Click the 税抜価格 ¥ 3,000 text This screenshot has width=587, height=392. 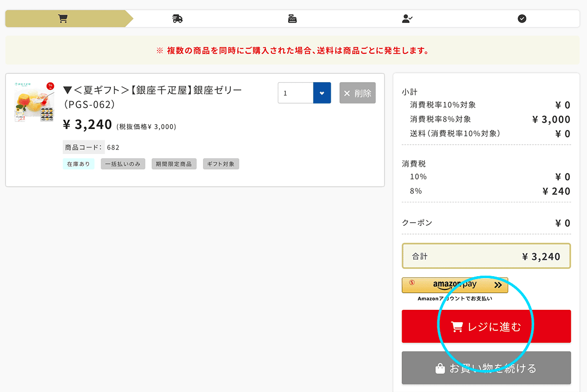pos(146,127)
